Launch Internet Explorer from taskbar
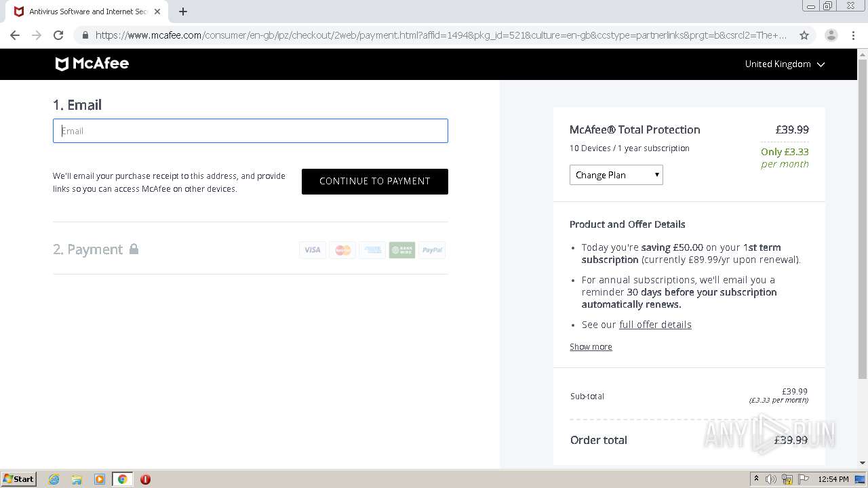Image resolution: width=868 pixels, height=488 pixels. [54, 479]
